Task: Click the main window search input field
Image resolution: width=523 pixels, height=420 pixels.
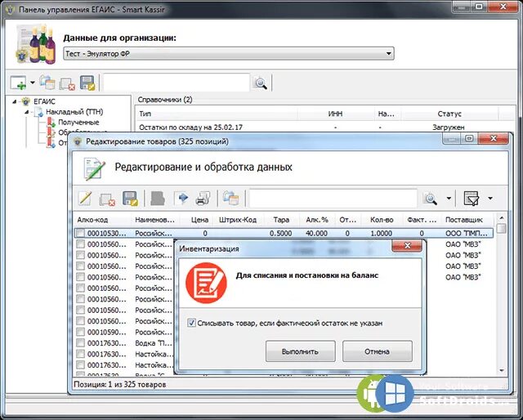Action: tap(177, 83)
